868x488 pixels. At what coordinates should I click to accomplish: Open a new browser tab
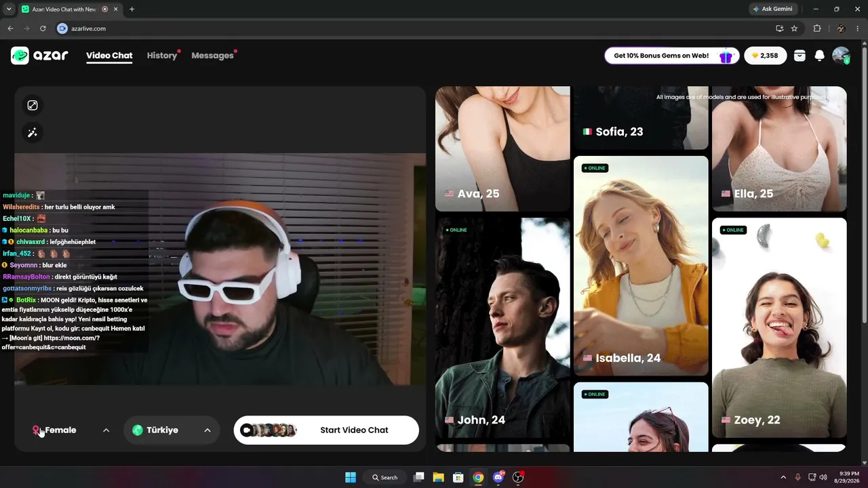(132, 9)
